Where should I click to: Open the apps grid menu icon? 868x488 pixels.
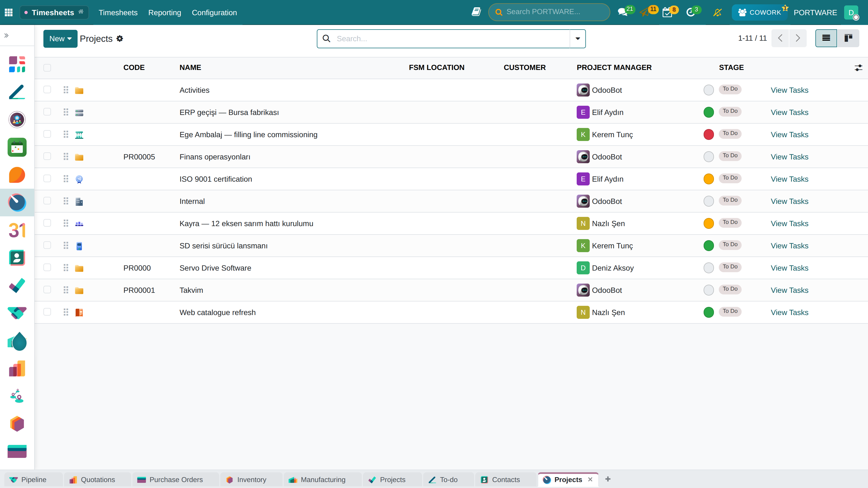tap(8, 12)
